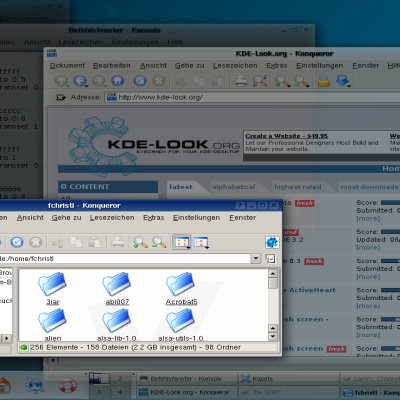
Task: Open Gehe zu menu in KDE-Look Konqueror
Action: [190, 66]
